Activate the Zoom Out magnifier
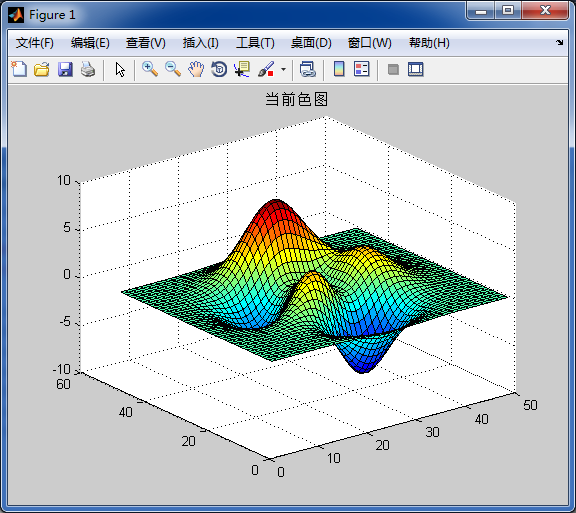Viewport: 576px width, 513px height. pyautogui.click(x=173, y=69)
